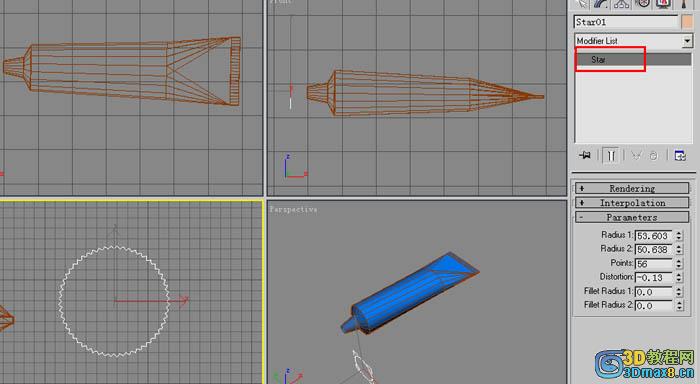Select the Star entry in the modifier stack
The image size is (700, 384).
[633, 59]
